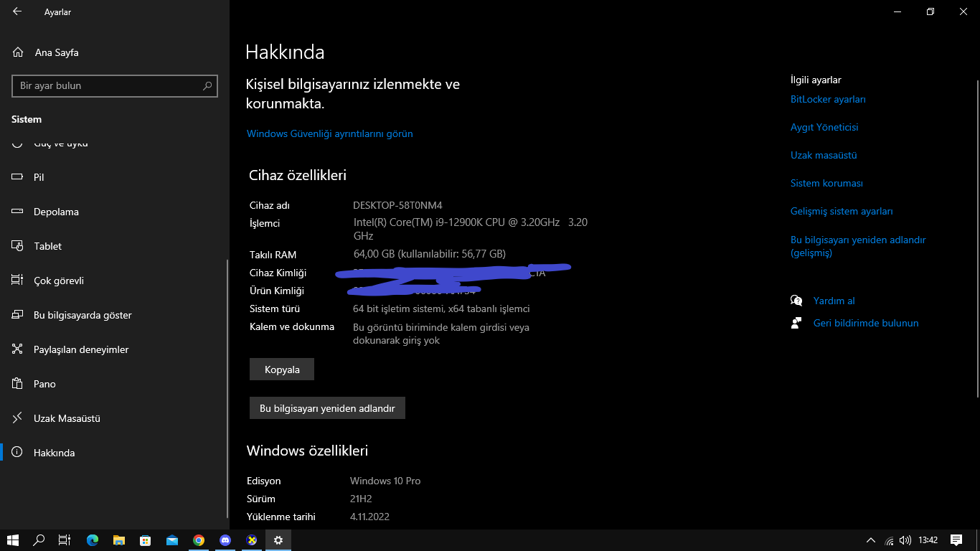Click the 64,00 GB installed RAM value

click(430, 253)
